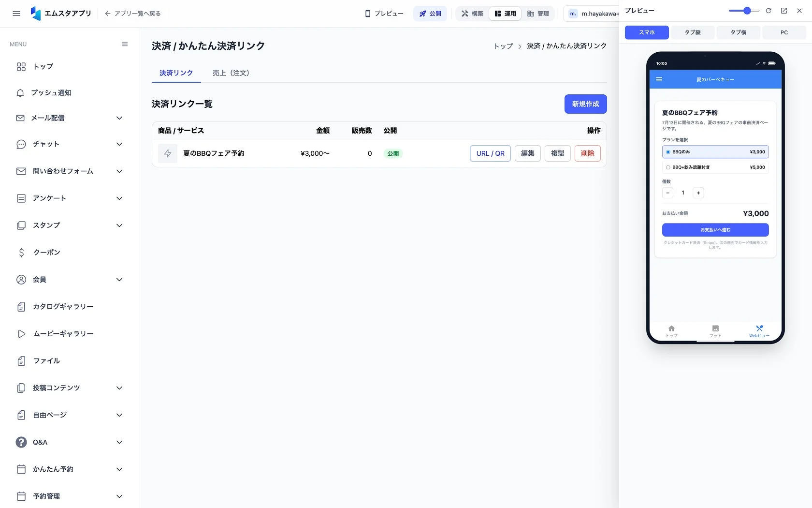812x508 pixels.
Task: Select the スマホ preview device tab
Action: [x=647, y=32]
